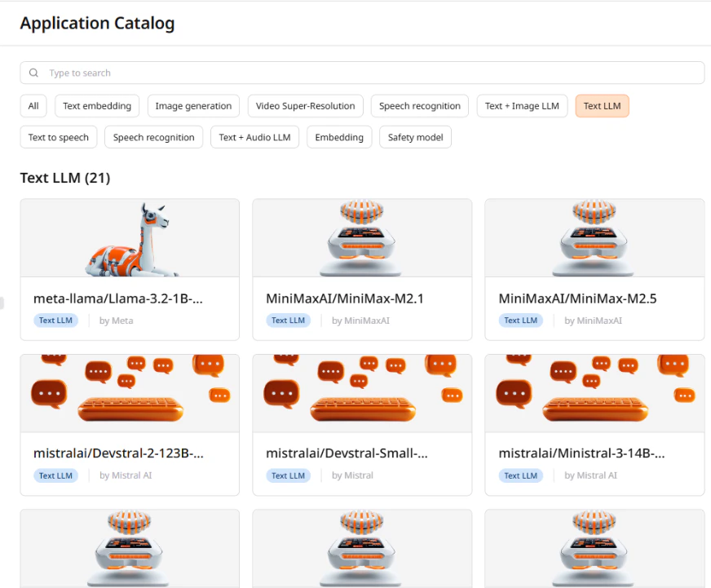Open the MiniMax-M2.5 robot thumbnail

pos(594,238)
